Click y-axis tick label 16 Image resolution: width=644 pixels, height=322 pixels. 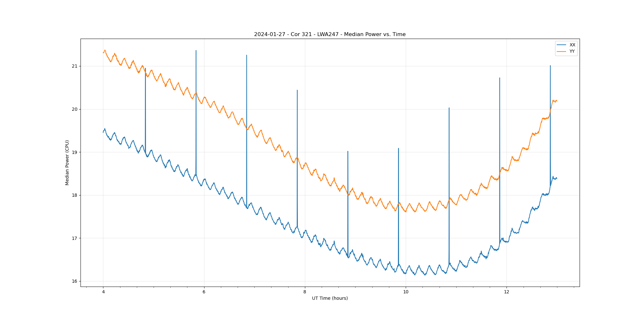tap(75, 281)
